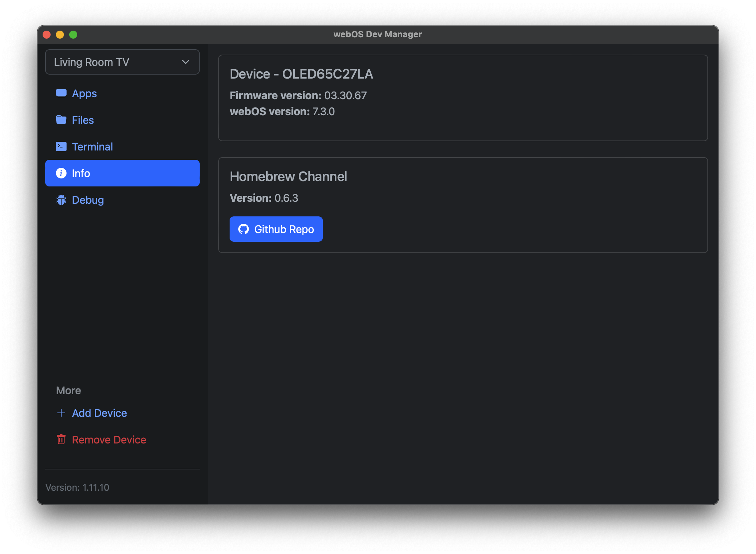Click the plus icon beside Add Device
Viewport: 756px width, 554px height.
pyautogui.click(x=61, y=413)
